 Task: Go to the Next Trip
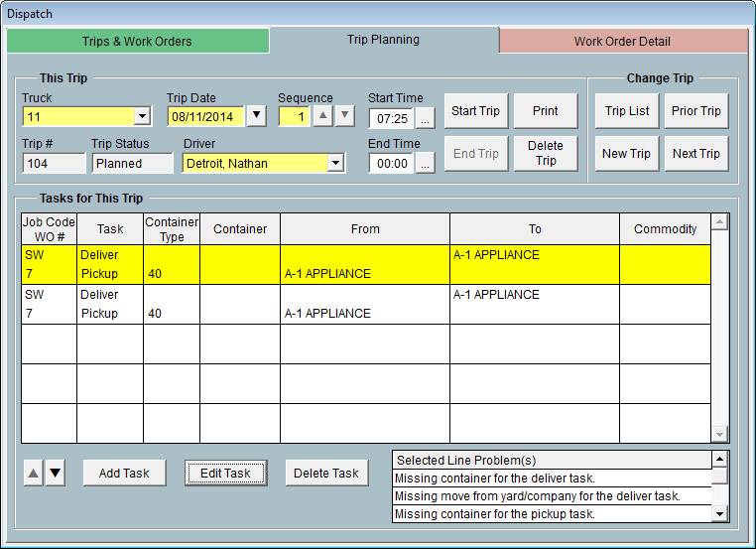pos(696,154)
